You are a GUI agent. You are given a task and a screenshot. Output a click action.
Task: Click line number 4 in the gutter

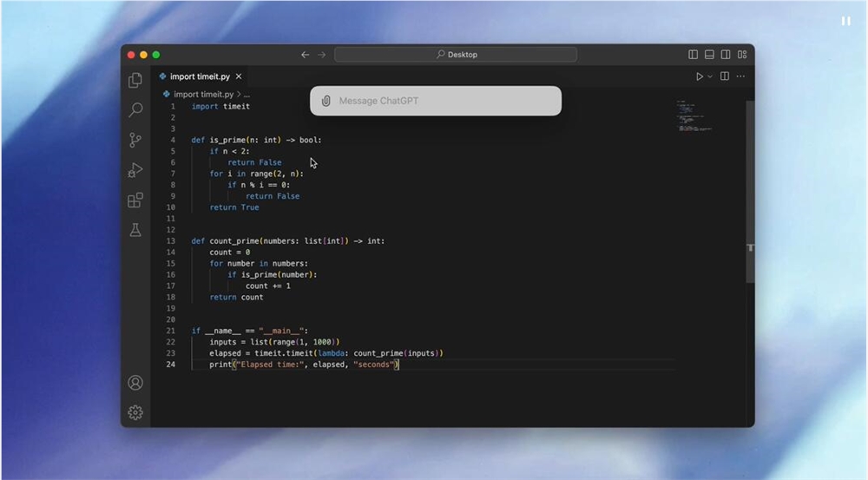click(173, 140)
